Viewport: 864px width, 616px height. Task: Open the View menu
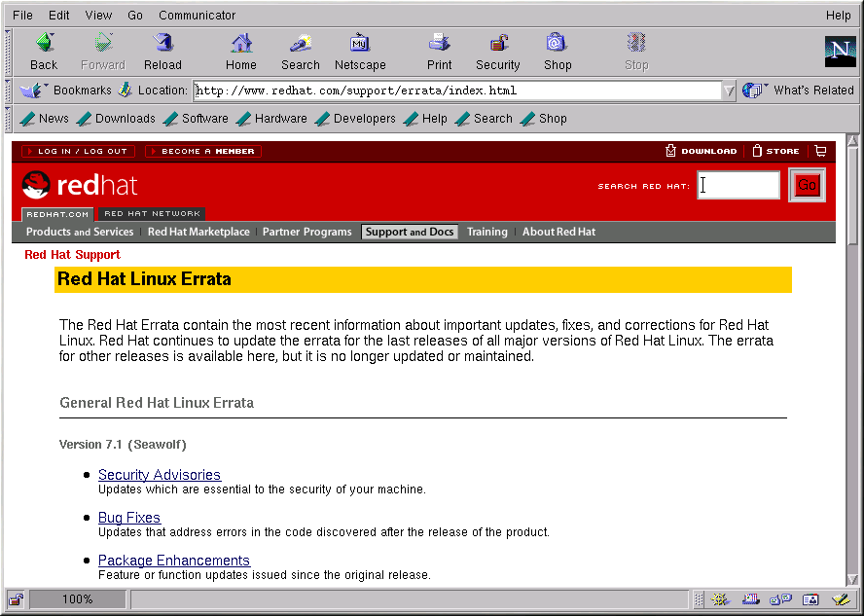(x=98, y=16)
